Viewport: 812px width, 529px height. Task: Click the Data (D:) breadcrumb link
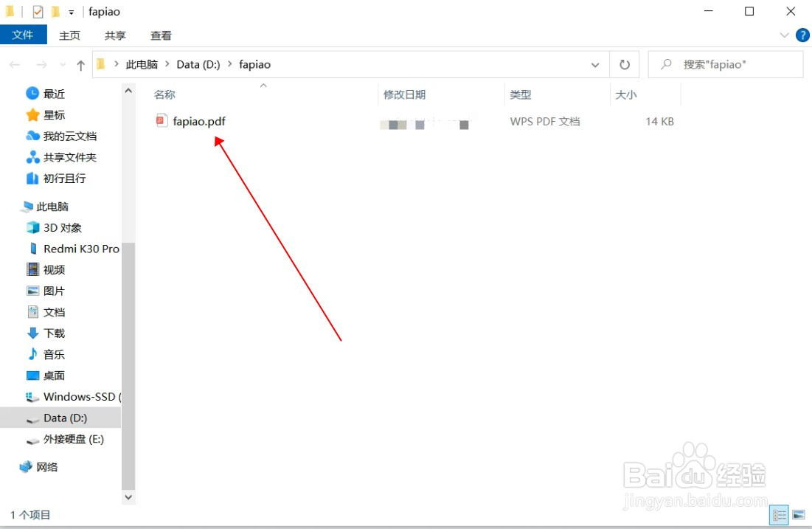pyautogui.click(x=198, y=64)
